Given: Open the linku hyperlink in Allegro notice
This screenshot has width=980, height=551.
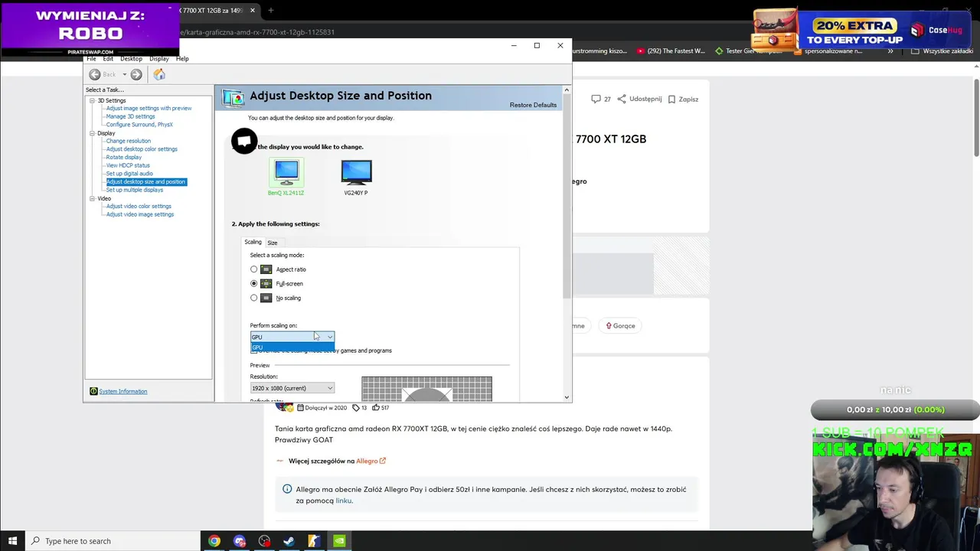Looking at the screenshot, I should click(x=343, y=500).
